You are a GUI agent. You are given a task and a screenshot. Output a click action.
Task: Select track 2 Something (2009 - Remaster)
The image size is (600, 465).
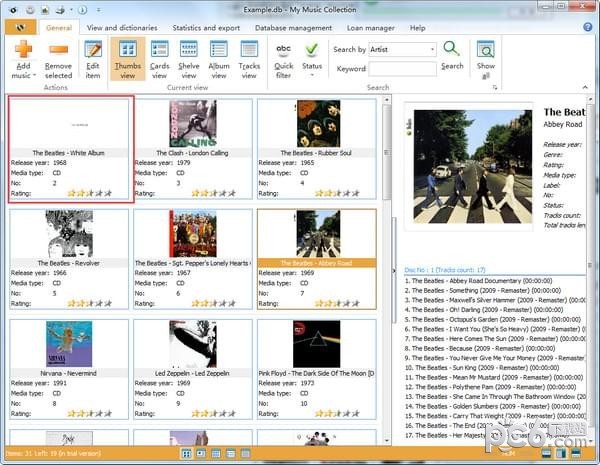tap(483, 290)
